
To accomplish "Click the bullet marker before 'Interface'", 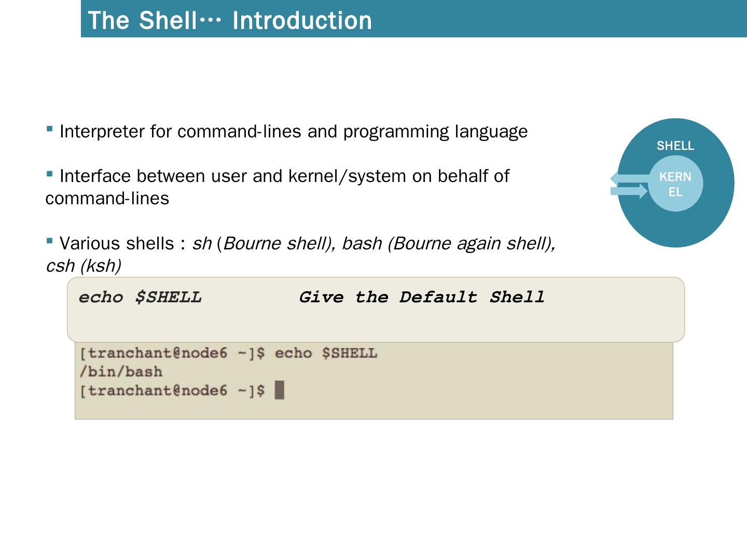I will (x=50, y=174).
